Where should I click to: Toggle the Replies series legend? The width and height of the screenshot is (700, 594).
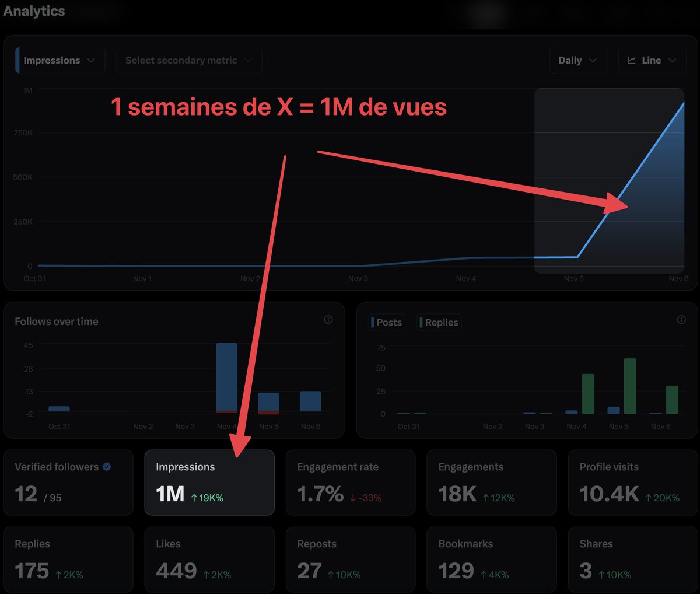(x=439, y=322)
